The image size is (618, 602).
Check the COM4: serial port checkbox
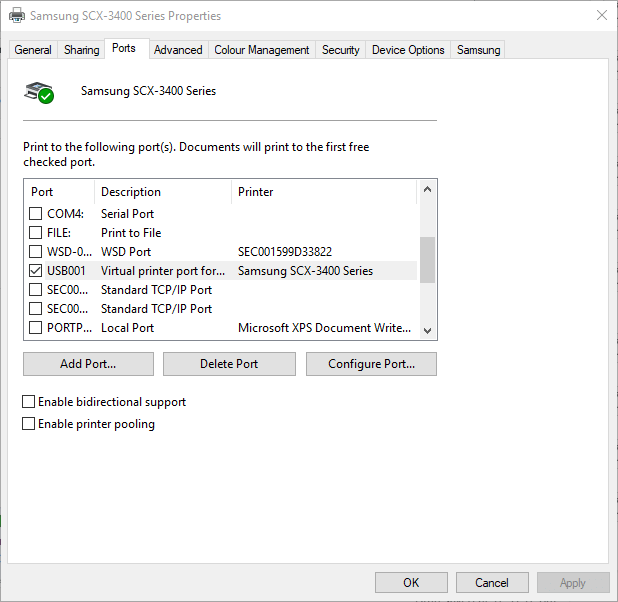pos(35,214)
